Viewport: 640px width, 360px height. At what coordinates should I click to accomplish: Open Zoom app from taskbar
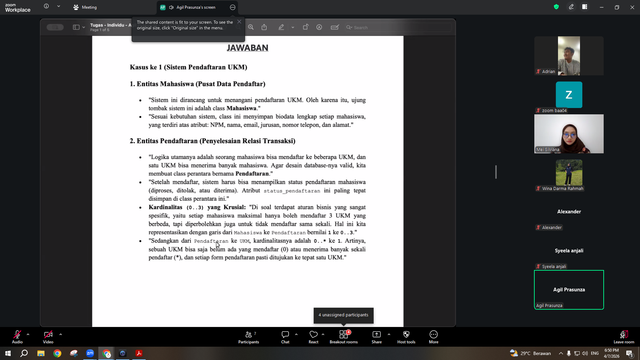(x=90, y=353)
